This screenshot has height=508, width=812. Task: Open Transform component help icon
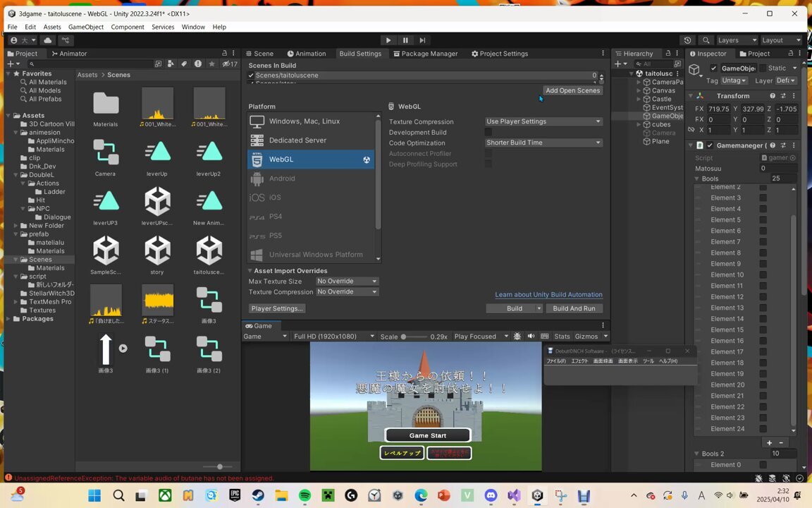click(772, 96)
